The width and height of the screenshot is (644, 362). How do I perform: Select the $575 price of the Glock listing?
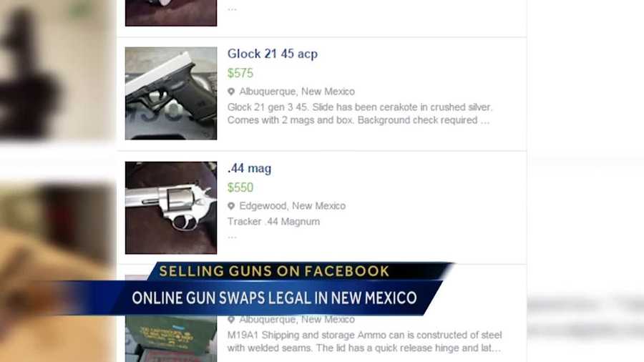point(240,73)
